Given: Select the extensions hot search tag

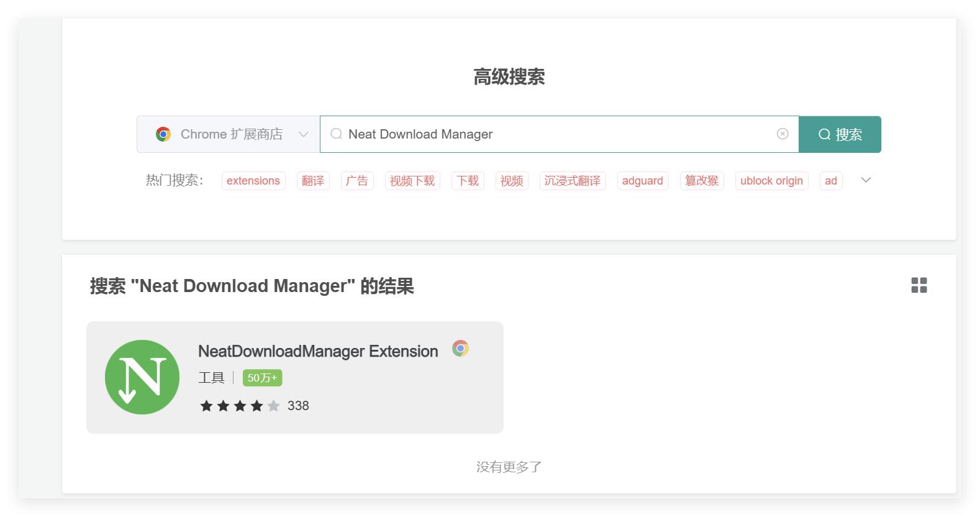Looking at the screenshot, I should [253, 181].
